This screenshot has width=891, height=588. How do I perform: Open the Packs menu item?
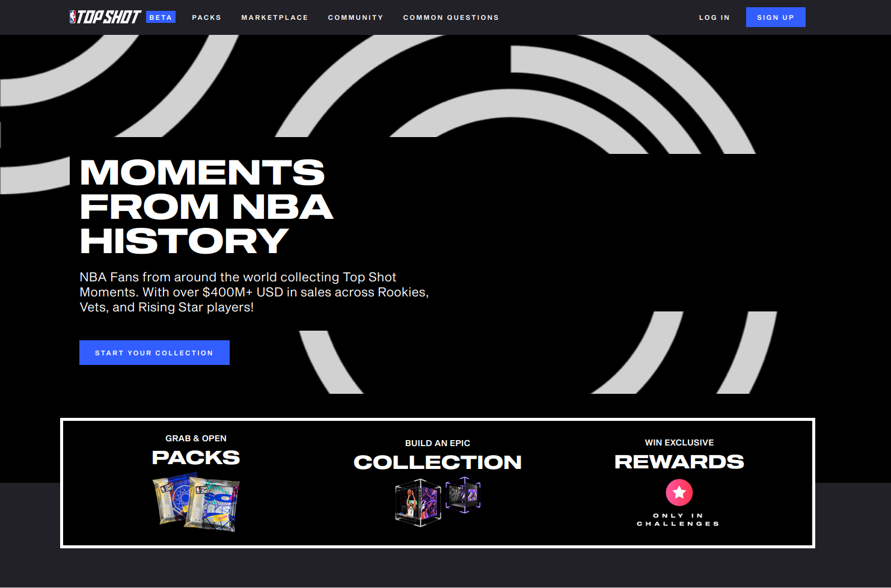(207, 17)
